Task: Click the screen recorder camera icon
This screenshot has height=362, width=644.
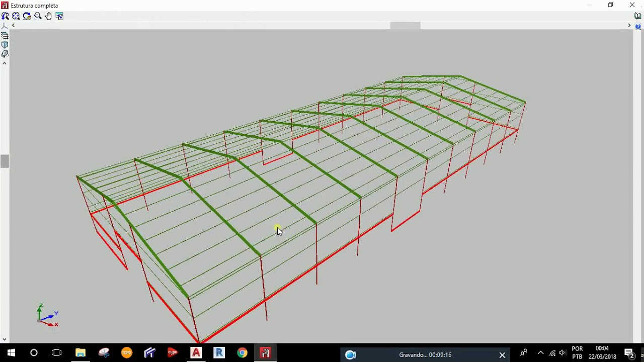Action: [351, 355]
